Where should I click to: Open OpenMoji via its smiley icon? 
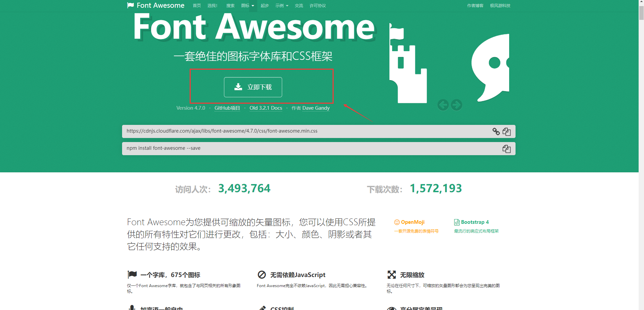pos(397,221)
